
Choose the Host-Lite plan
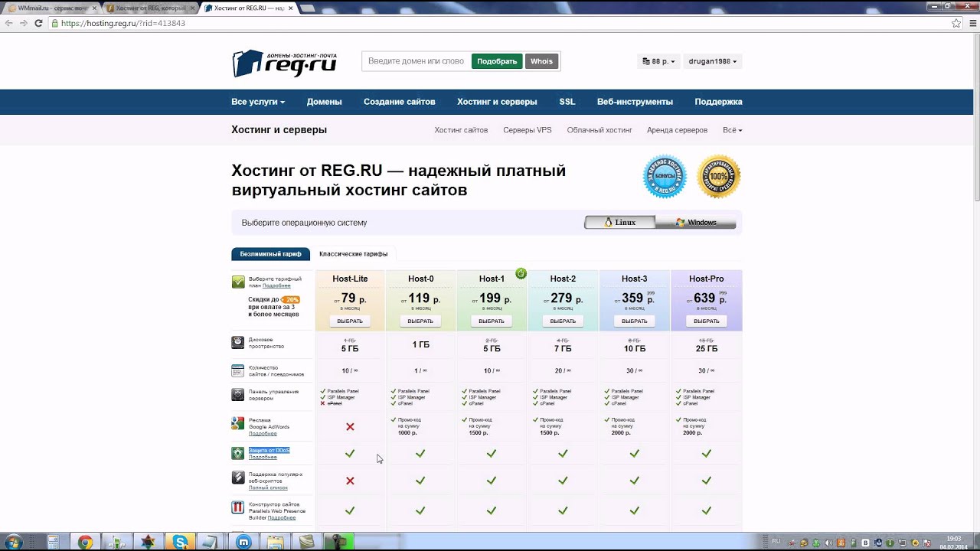click(x=350, y=321)
